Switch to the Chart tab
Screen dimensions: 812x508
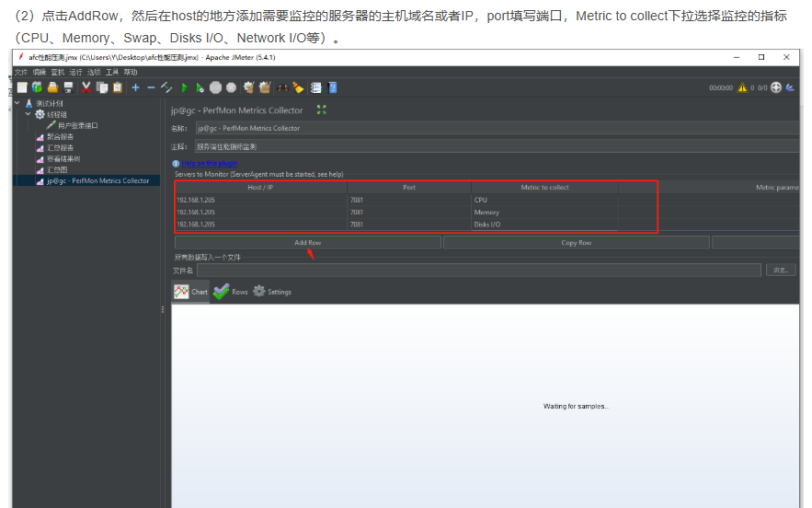[190, 292]
